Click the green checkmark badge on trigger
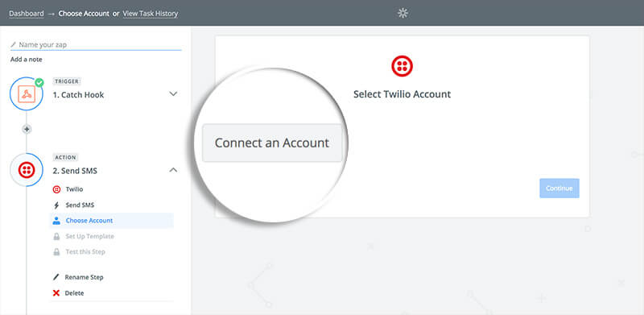644x315 pixels. pos(39,83)
